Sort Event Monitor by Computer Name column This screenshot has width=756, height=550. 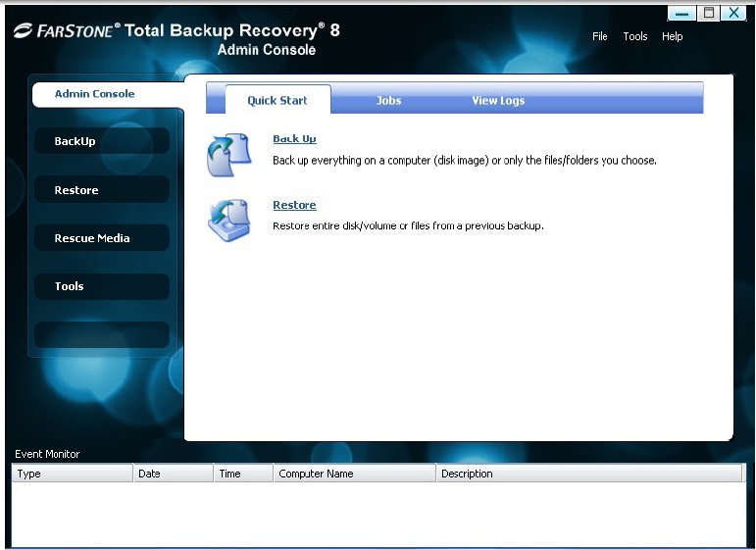[355, 474]
